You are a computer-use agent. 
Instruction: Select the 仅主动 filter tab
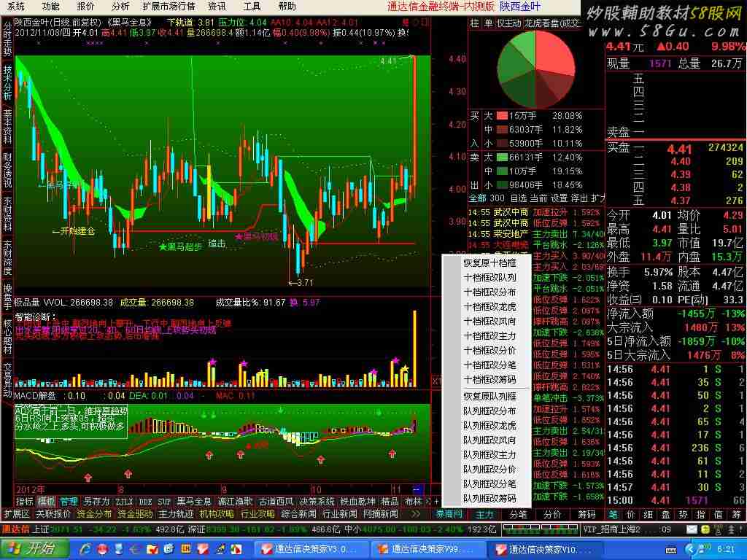[x=509, y=23]
